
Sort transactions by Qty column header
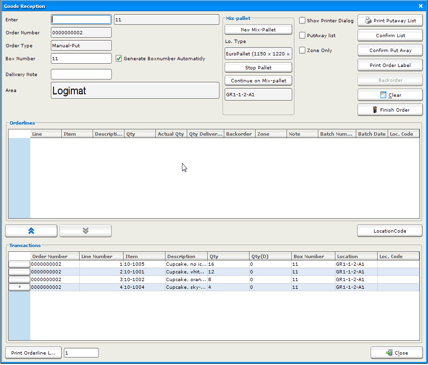pyautogui.click(x=228, y=256)
